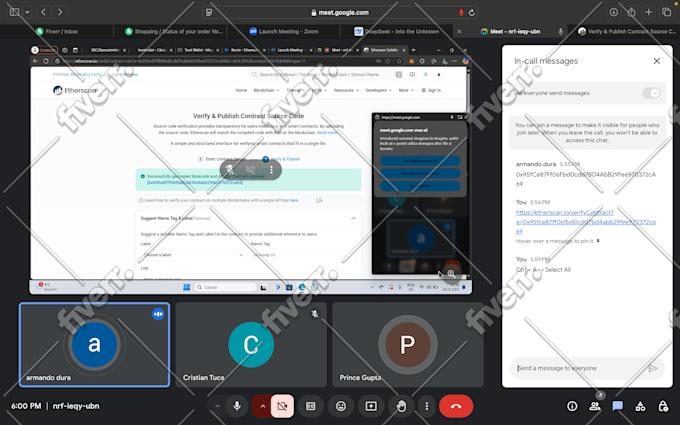Type in Send a message to everyone field
680x425 pixels.
coord(579,368)
